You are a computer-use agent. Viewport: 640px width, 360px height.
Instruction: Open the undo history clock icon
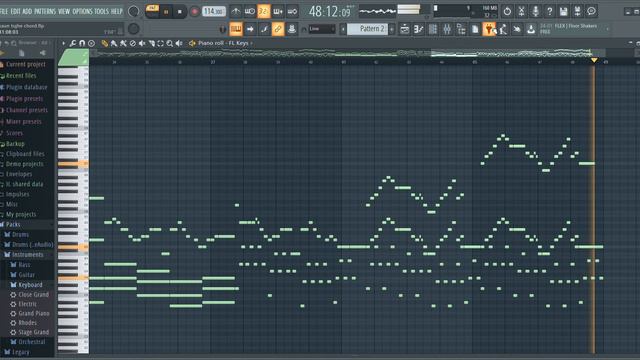[x=507, y=11]
